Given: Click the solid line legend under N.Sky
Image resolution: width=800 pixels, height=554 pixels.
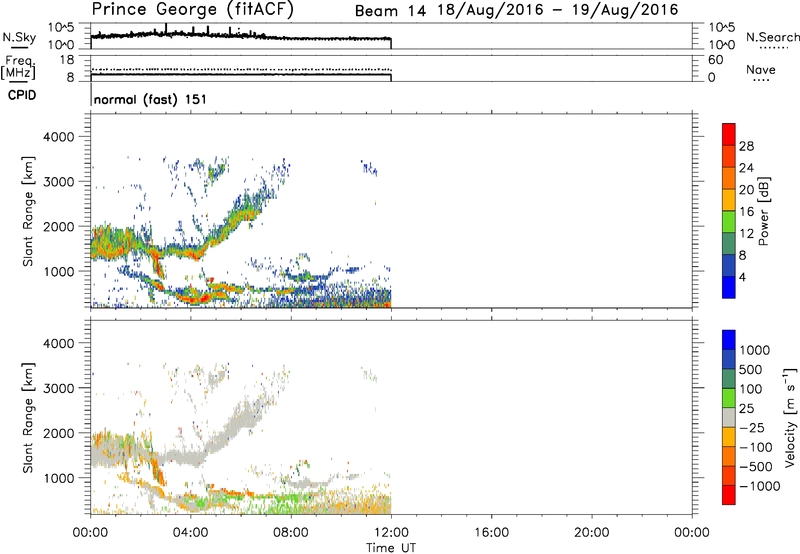Looking at the screenshot, I should click(19, 48).
